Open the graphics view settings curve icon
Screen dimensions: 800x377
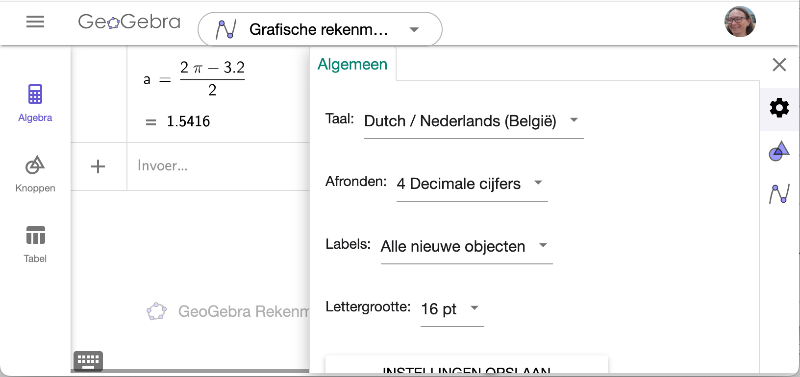pyautogui.click(x=779, y=194)
